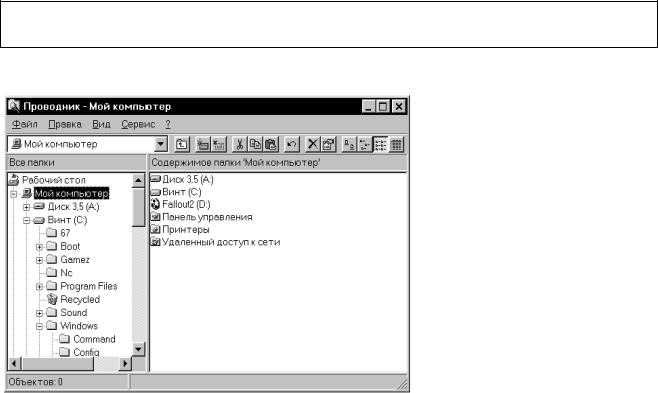Select the Recycled bin folder
Viewport: 658px width, 393px height.
80,299
